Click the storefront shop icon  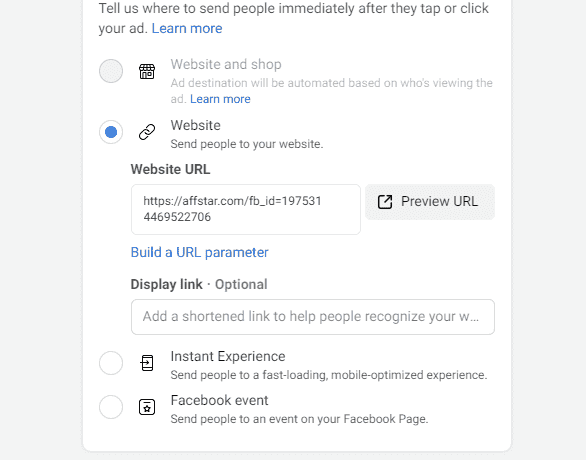pyautogui.click(x=147, y=71)
